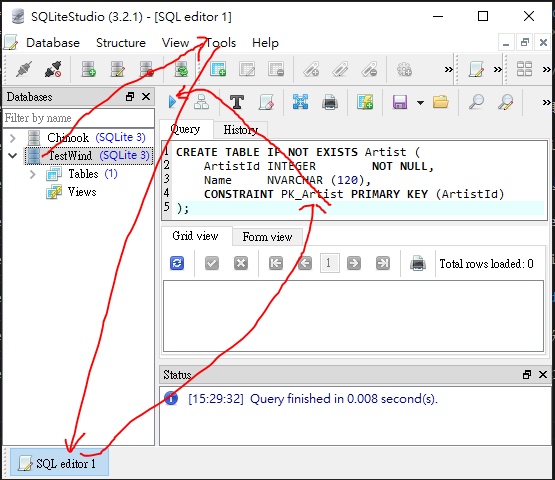The width and height of the screenshot is (555, 480).
Task: Tile windows layout icon
Action: click(524, 69)
